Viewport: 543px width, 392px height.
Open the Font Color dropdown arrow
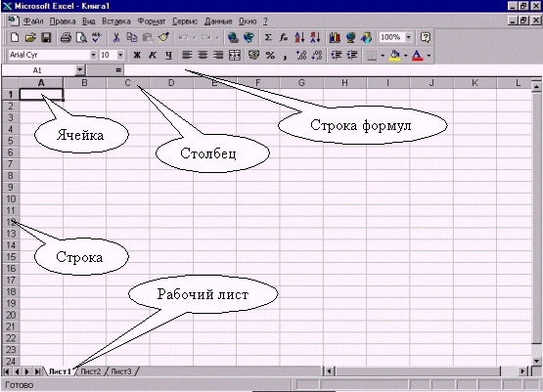429,56
